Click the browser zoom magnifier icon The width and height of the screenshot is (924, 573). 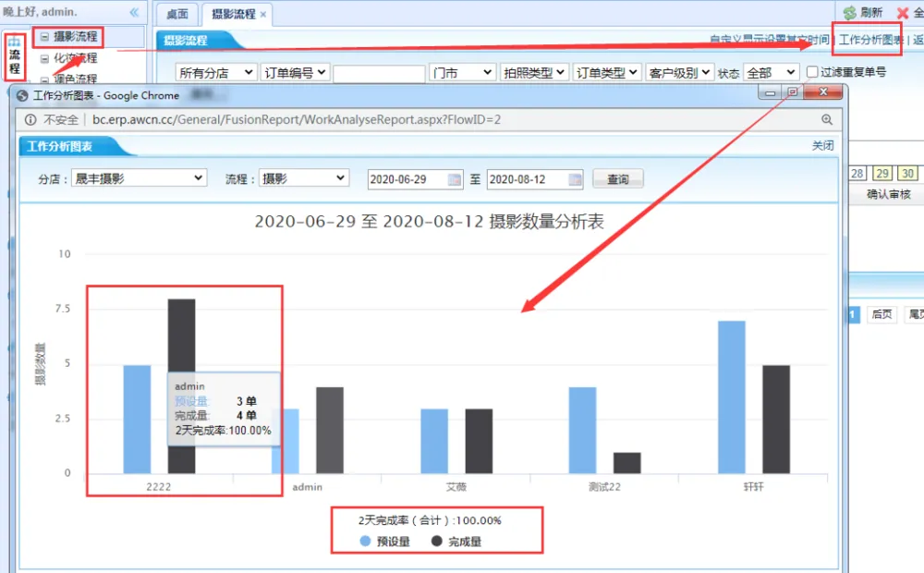[x=827, y=119]
